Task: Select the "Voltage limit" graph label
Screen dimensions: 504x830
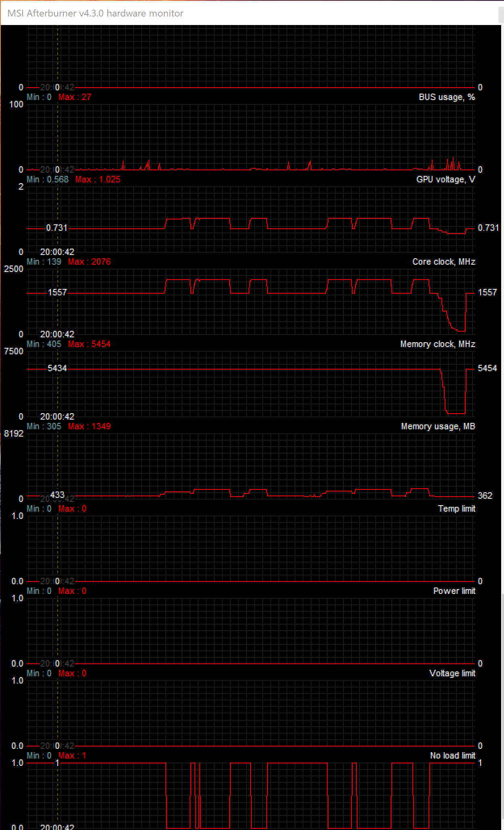Action: 452,673
